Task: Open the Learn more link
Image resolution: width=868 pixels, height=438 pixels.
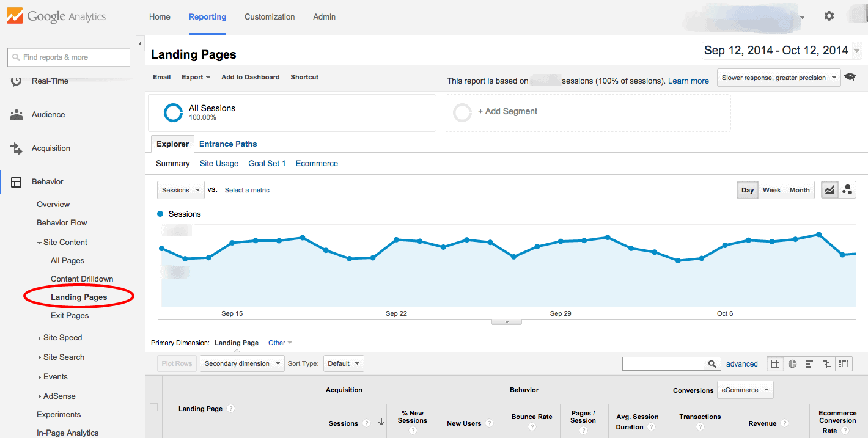Action: 688,81
